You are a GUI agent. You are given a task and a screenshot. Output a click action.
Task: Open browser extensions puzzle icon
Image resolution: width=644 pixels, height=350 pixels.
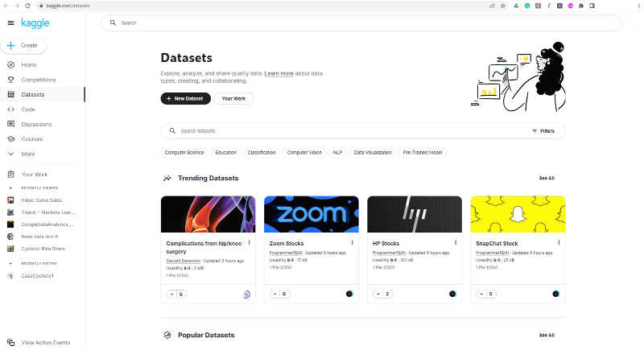581,6
